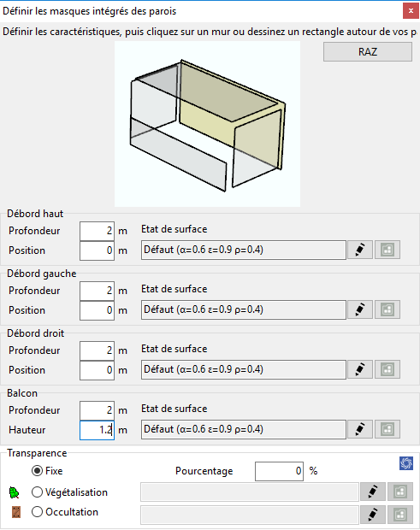Click the Pourcentage input field

point(280,471)
